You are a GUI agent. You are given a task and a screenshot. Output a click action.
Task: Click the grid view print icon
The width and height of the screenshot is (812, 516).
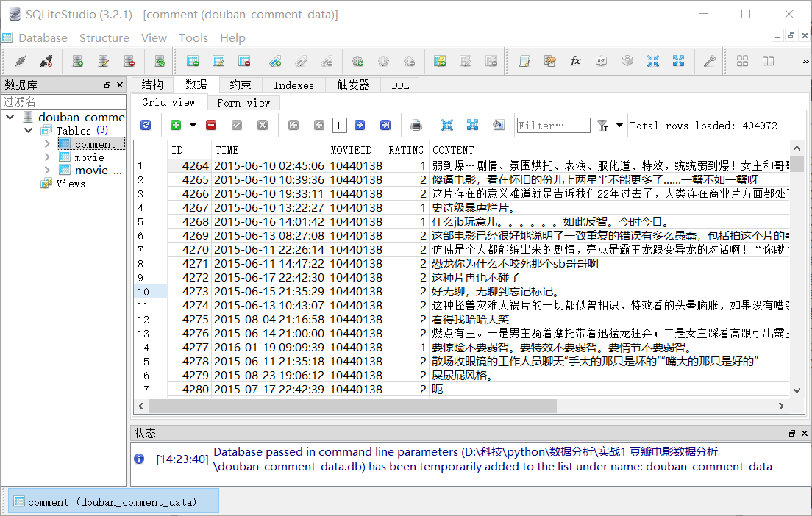click(x=416, y=125)
